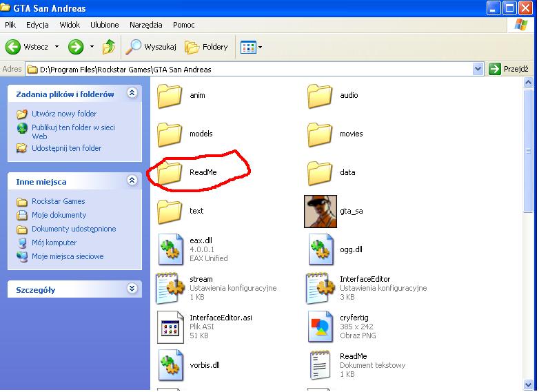Click the views icon in toolbar
The height and width of the screenshot is (392, 539).
(248, 47)
